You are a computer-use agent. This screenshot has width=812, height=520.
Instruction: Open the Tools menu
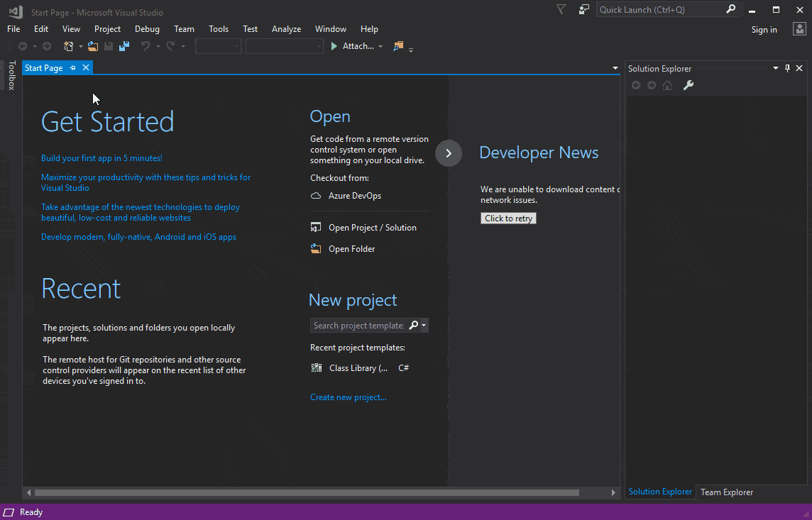pos(219,29)
